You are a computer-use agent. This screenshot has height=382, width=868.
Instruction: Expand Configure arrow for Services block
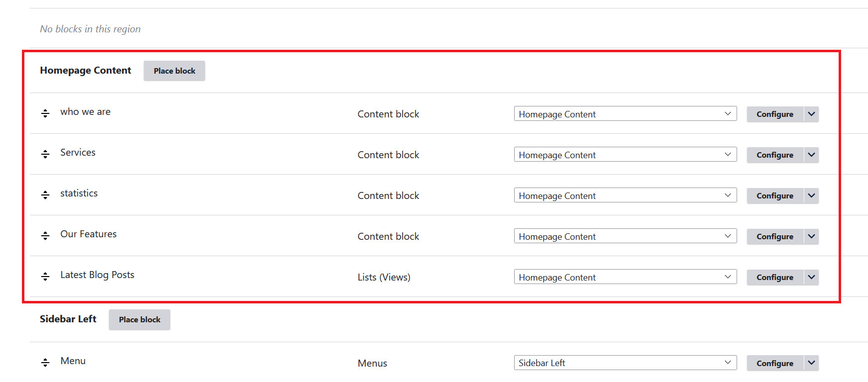[811, 155]
